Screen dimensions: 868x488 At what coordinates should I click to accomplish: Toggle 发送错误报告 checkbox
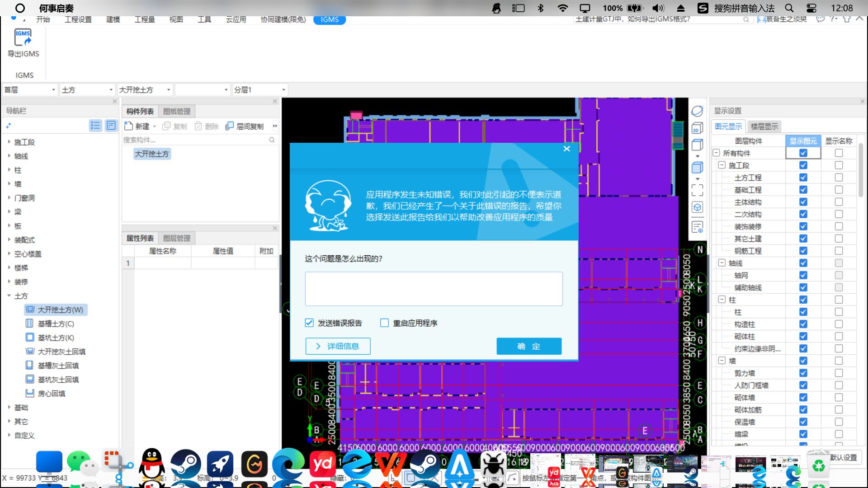[309, 323]
